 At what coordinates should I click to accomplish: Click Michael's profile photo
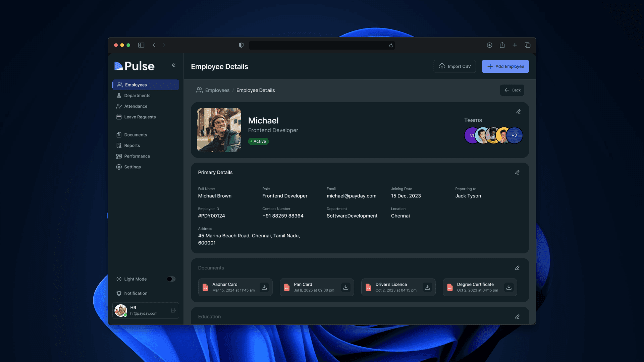(219, 130)
